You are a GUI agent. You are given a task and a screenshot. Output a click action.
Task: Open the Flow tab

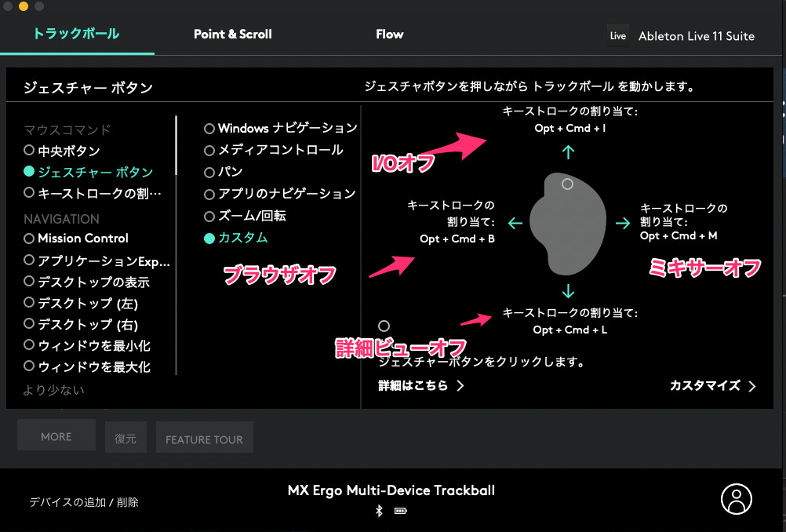[x=389, y=34]
